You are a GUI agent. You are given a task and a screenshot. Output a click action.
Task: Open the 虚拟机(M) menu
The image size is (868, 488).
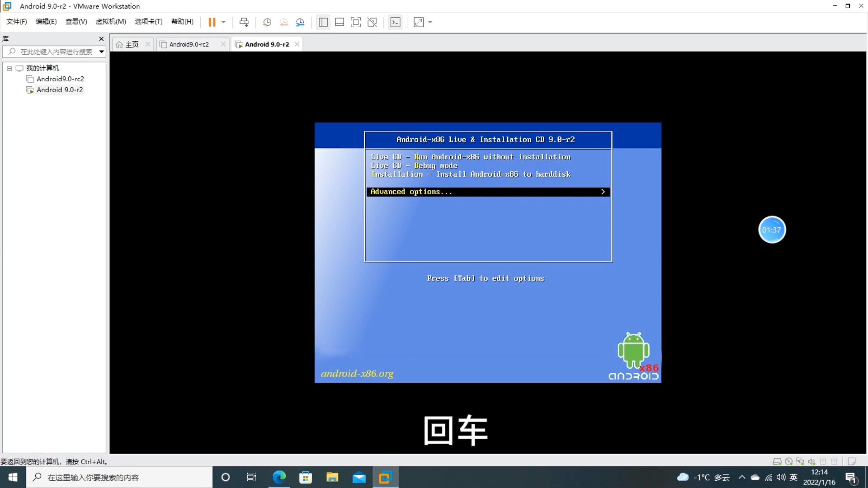coord(111,22)
